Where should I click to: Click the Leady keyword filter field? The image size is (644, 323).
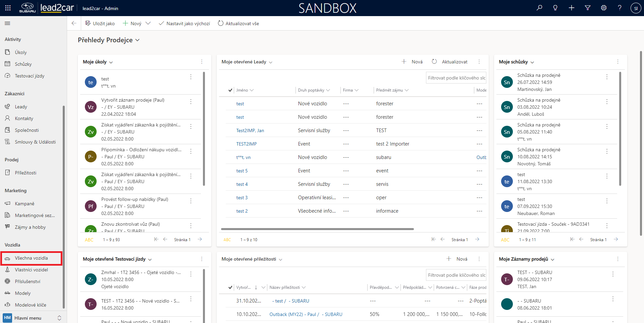(456, 78)
